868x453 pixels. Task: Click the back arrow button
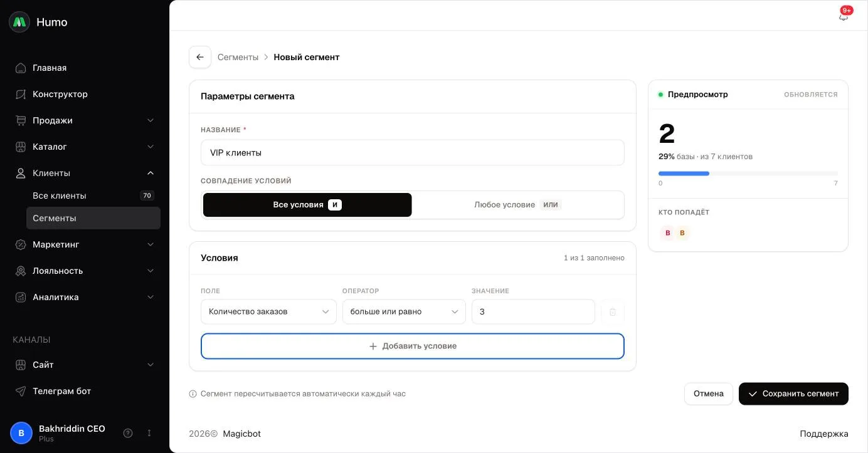pyautogui.click(x=200, y=57)
